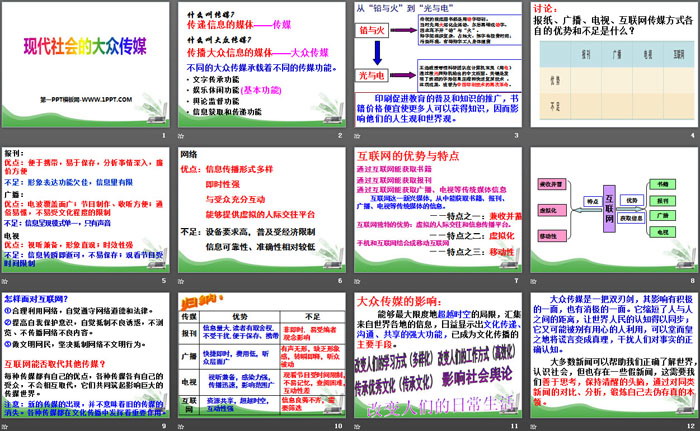Select slide 3 about 铅与火 到 光与电

coord(438,64)
